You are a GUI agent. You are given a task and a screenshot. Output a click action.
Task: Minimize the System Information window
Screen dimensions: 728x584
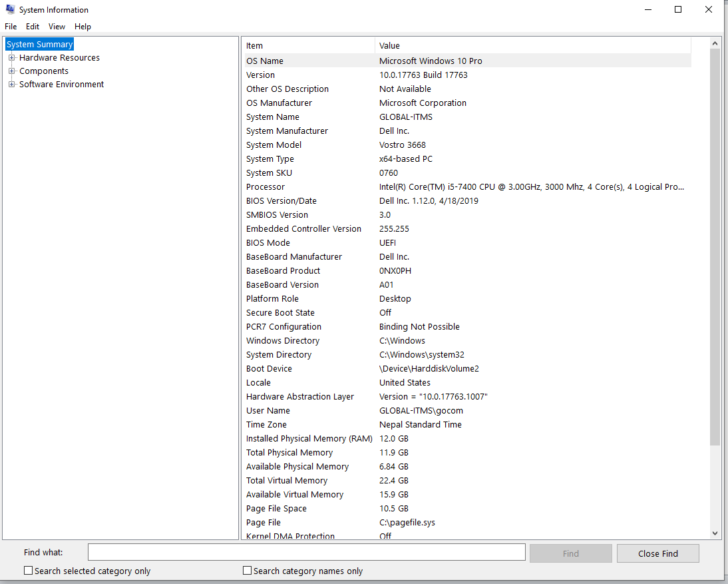[647, 10]
